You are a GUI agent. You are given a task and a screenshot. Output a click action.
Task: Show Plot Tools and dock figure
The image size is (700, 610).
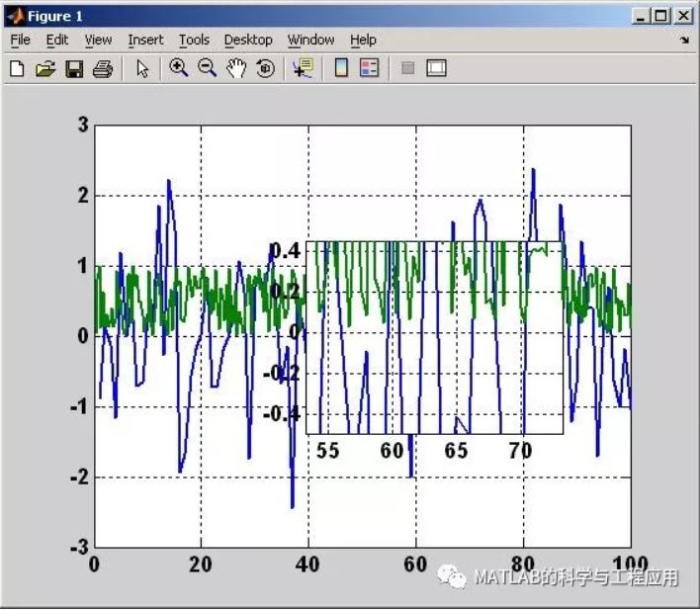point(436,68)
